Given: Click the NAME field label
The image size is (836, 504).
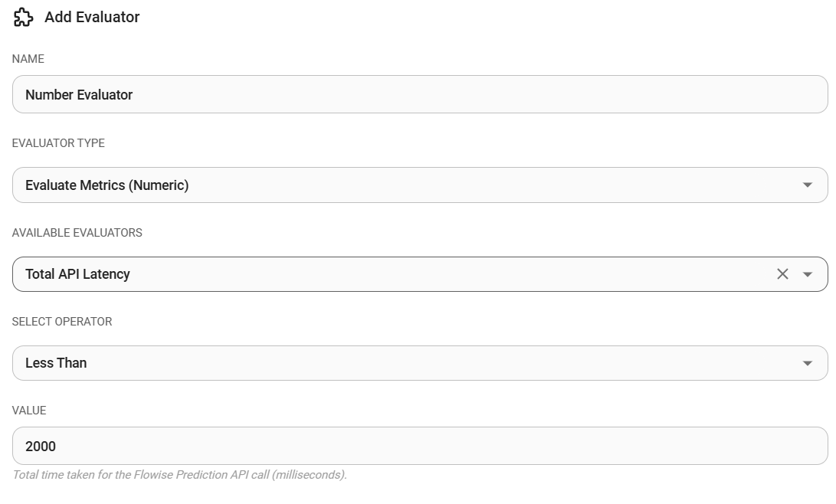Looking at the screenshot, I should pos(28,59).
